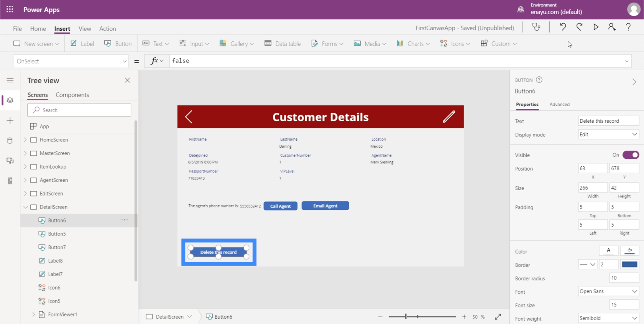Pick the blue border color swatch
The width and height of the screenshot is (644, 324).
point(629,265)
